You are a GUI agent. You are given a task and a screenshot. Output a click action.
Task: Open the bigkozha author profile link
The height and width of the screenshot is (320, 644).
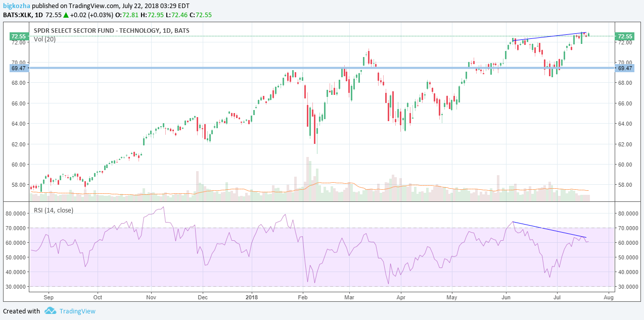pyautogui.click(x=16, y=6)
